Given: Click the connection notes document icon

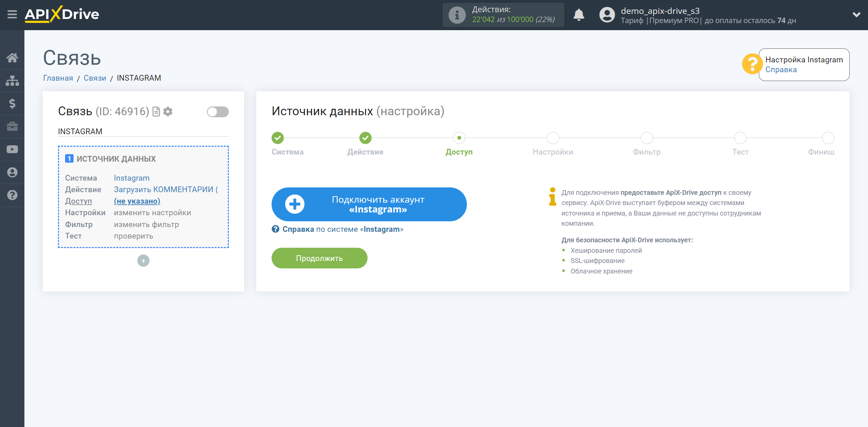Looking at the screenshot, I should pyautogui.click(x=156, y=111).
